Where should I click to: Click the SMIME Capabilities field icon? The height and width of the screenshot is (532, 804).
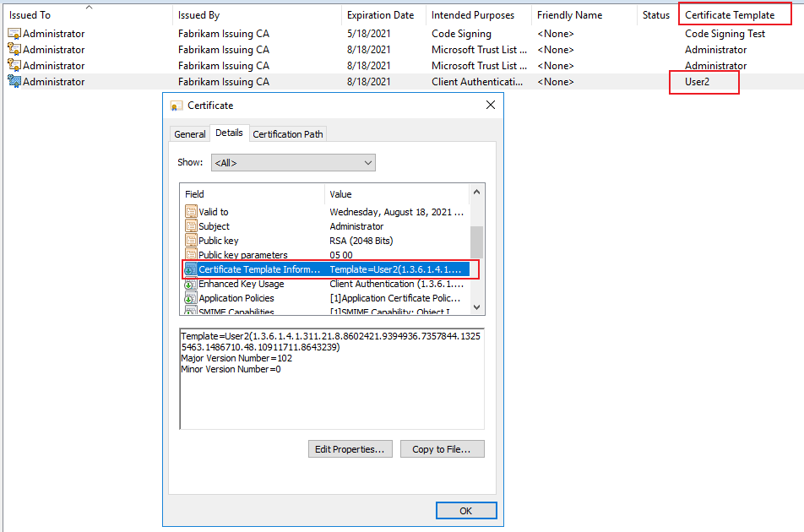click(x=192, y=311)
